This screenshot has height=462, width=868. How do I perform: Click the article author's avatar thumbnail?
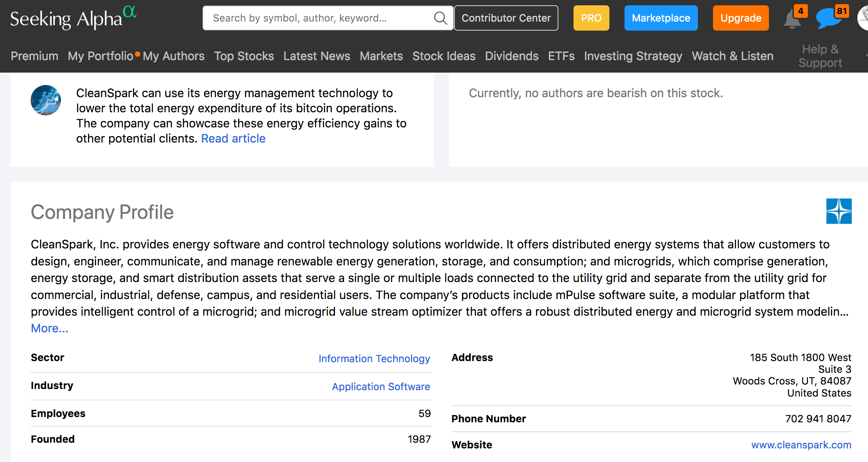(46, 100)
